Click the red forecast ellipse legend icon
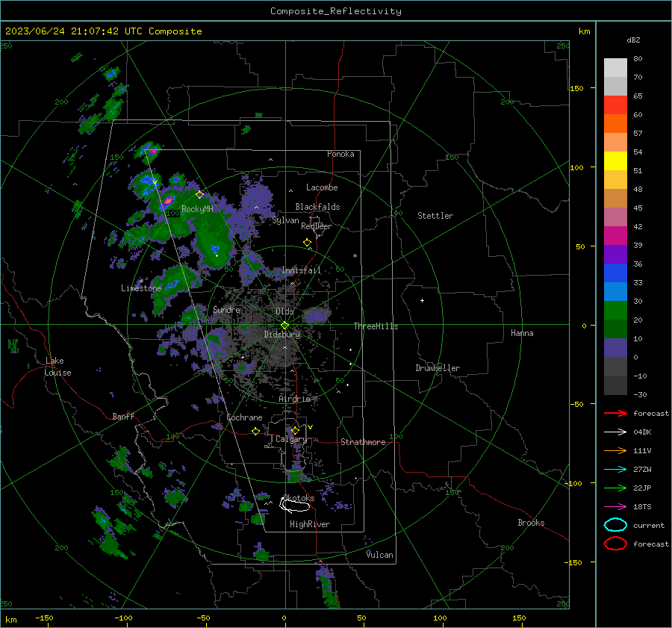 click(x=615, y=544)
